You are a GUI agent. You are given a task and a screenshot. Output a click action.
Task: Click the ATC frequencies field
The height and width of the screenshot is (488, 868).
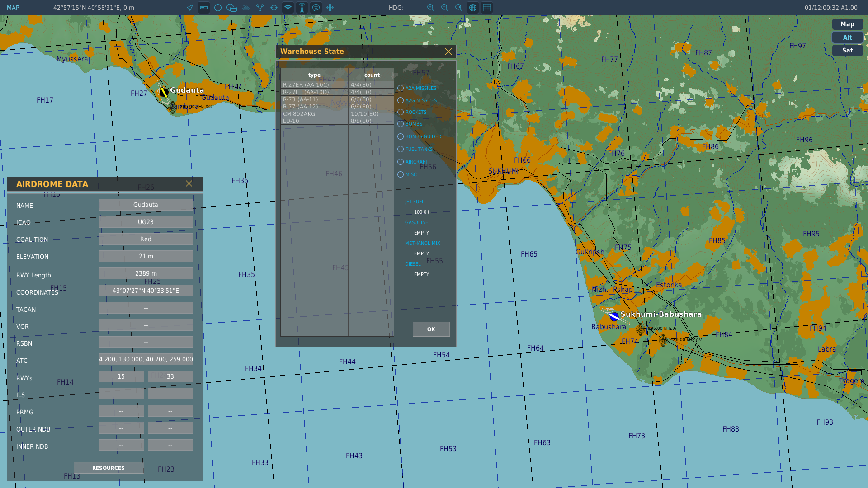tap(146, 359)
